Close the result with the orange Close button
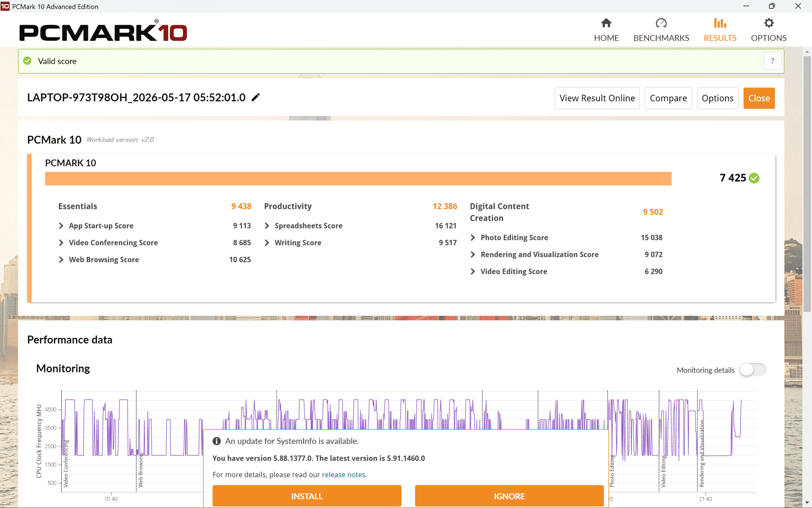Viewport: 812px width, 508px height. point(759,98)
